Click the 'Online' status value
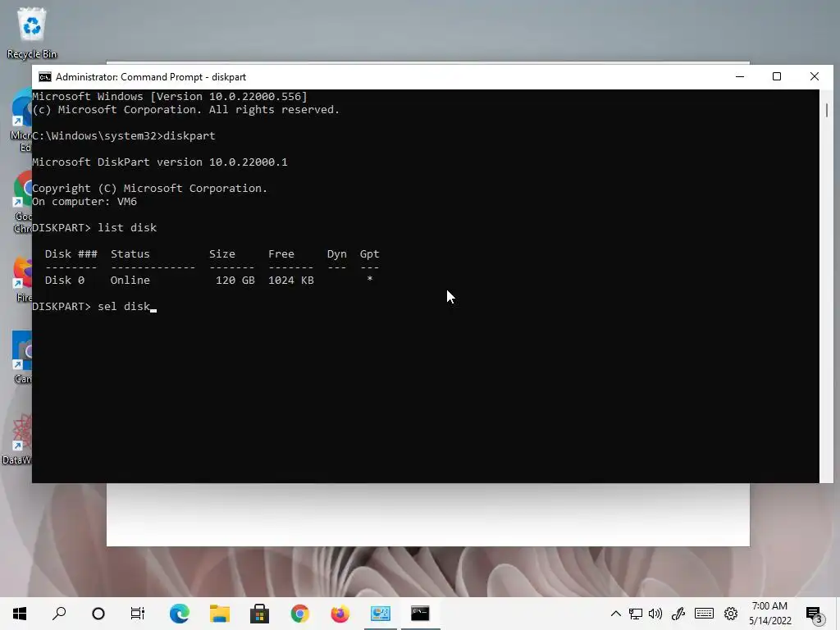Viewport: 840px width, 630px height. tap(130, 281)
